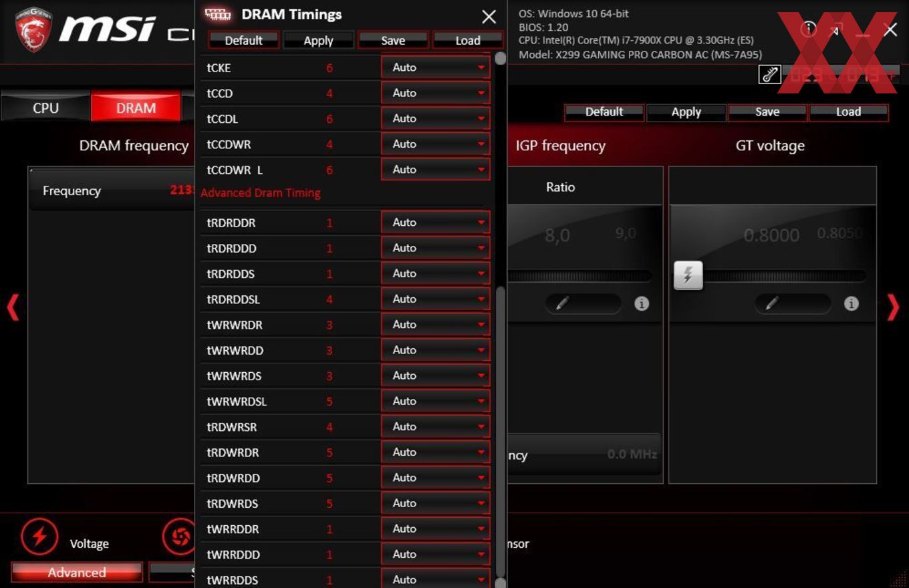Click the 'Frequency' label in DRAM frequency panel
The width and height of the screenshot is (909, 588).
click(72, 190)
